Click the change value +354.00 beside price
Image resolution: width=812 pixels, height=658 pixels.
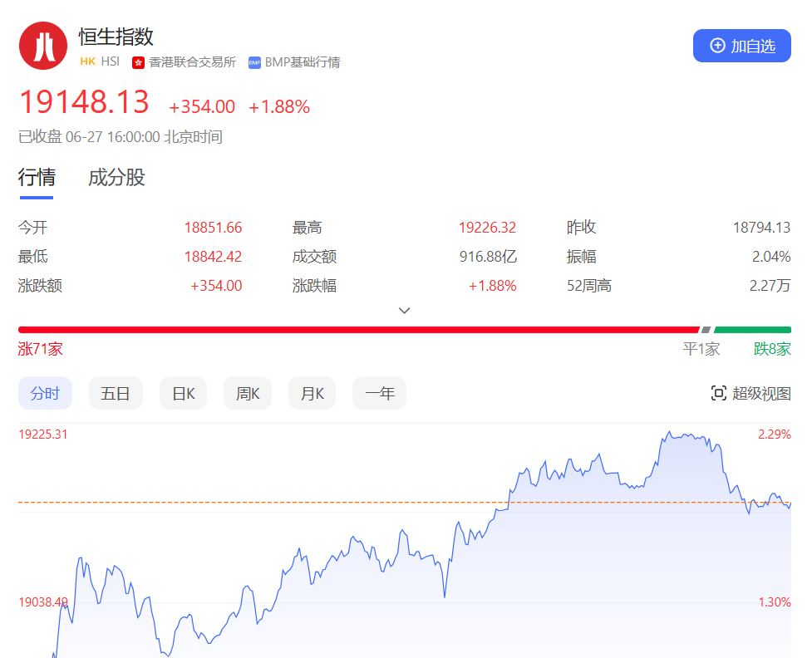pos(202,106)
